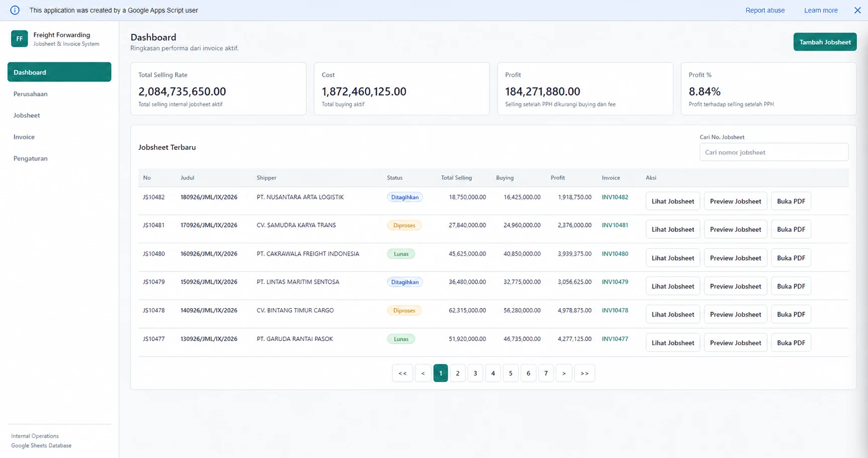Click judul 130926/JML/IX/2026

(x=209, y=339)
